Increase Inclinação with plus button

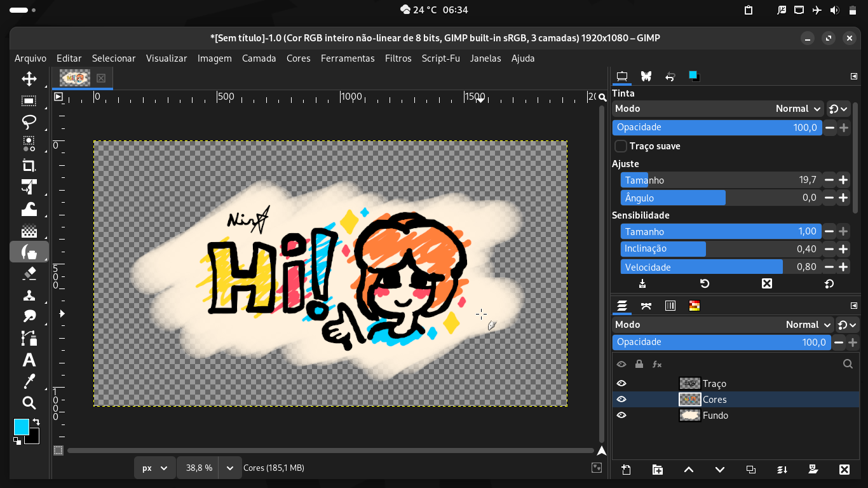click(x=843, y=249)
